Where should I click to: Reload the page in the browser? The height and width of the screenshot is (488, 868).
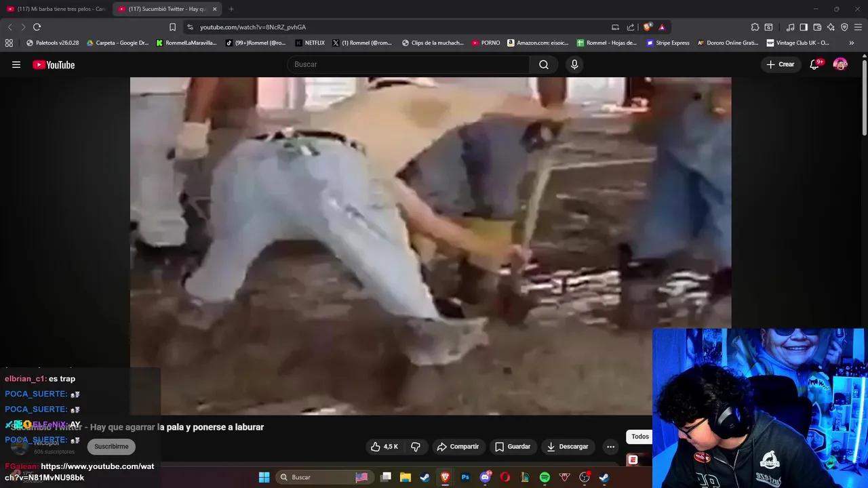coord(37,27)
